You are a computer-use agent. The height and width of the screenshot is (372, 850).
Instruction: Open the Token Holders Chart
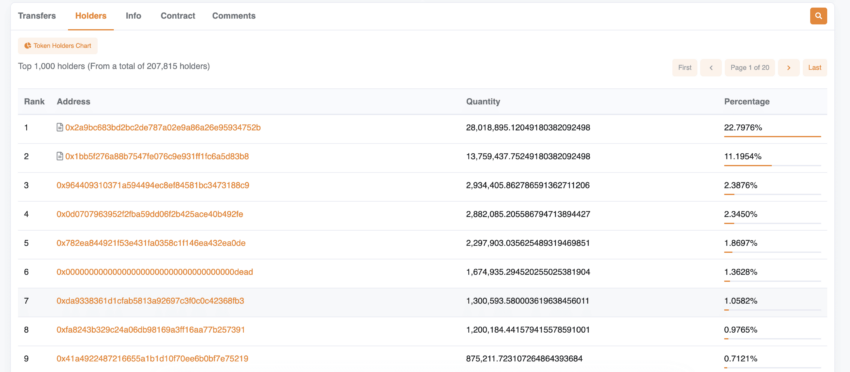pyautogui.click(x=57, y=46)
